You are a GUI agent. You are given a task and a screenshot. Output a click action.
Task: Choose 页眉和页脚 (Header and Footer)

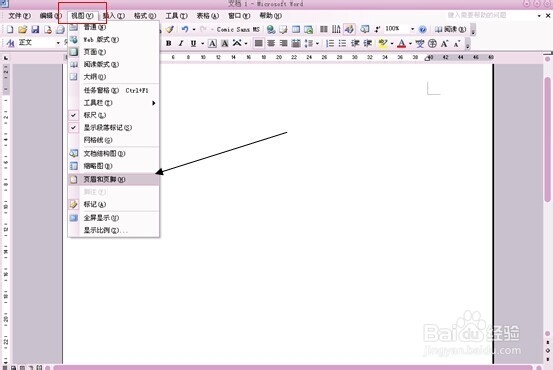114,179
